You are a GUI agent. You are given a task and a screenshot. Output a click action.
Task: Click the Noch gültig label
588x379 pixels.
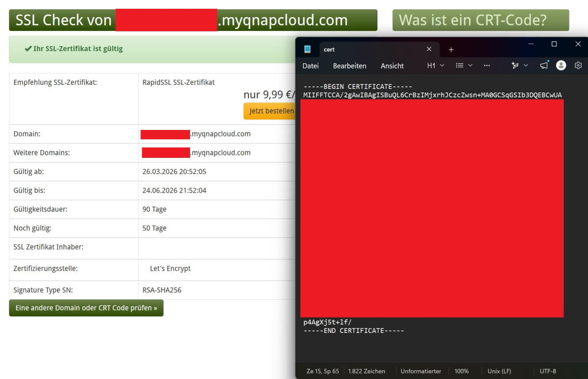[x=32, y=228]
